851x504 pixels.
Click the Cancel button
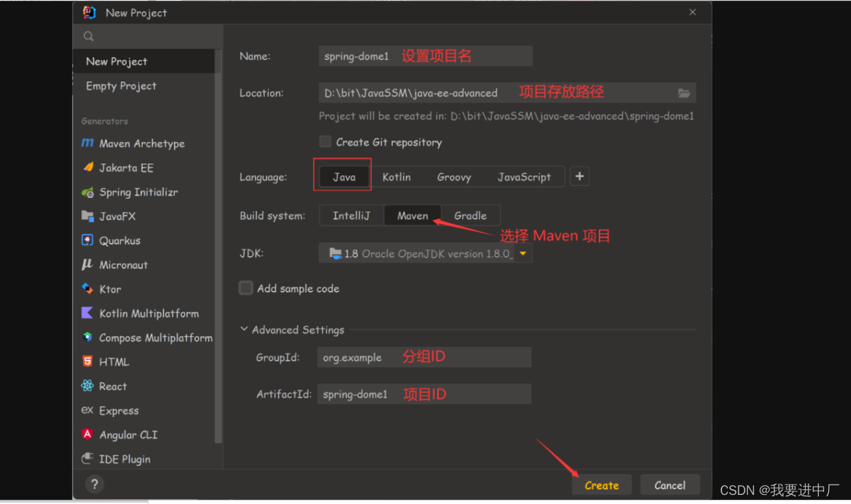[x=669, y=485]
